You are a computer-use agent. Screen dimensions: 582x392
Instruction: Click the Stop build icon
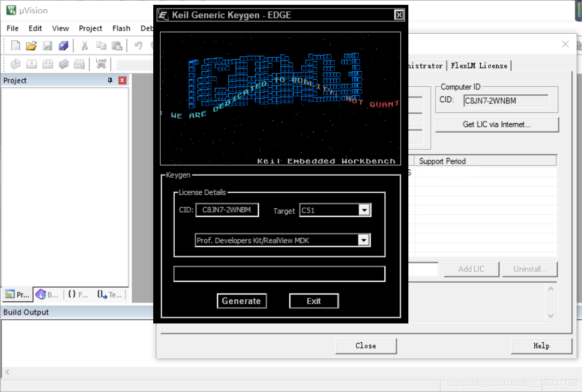[79, 64]
